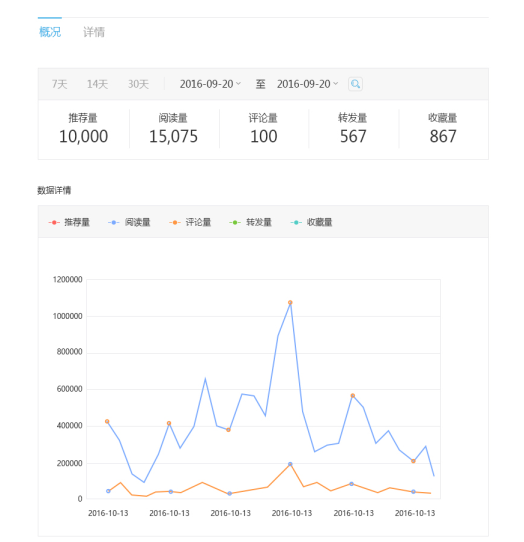Toggle the teal 收藏量 legend series
Screen dimensions: 524x542
point(311,222)
